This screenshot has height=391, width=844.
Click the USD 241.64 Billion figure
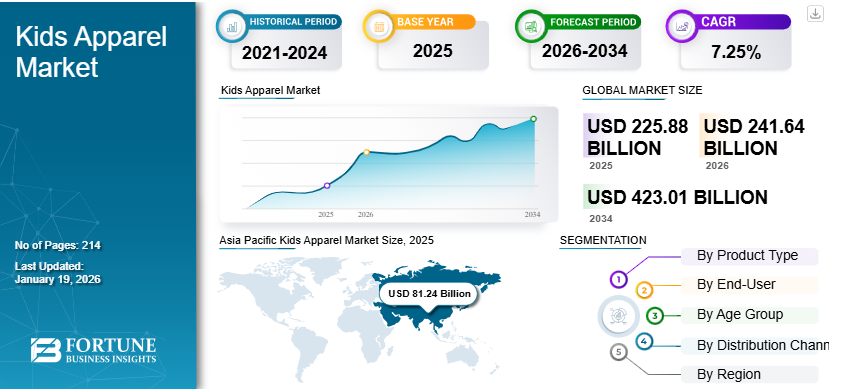tap(754, 137)
